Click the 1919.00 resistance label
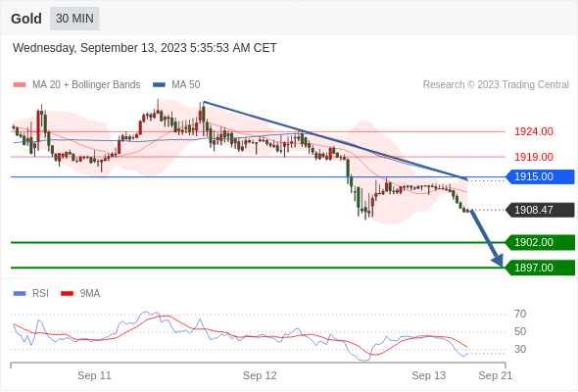Screen dimensions: 578x392 pyautogui.click(x=534, y=157)
